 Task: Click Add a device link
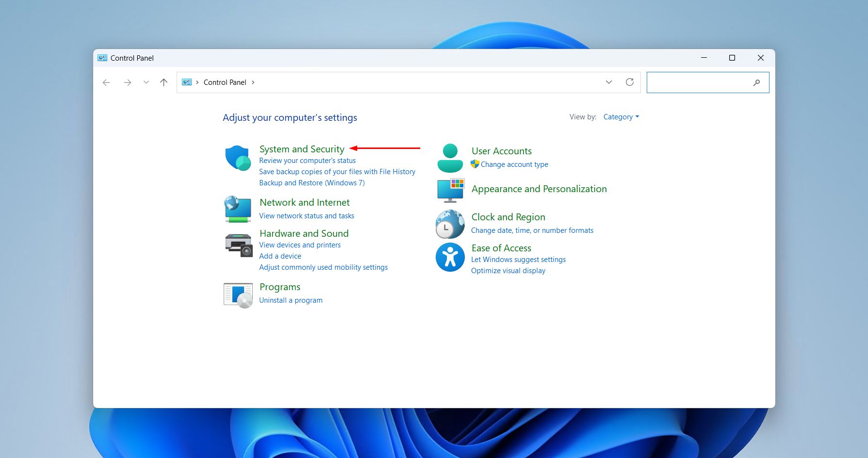pos(280,256)
